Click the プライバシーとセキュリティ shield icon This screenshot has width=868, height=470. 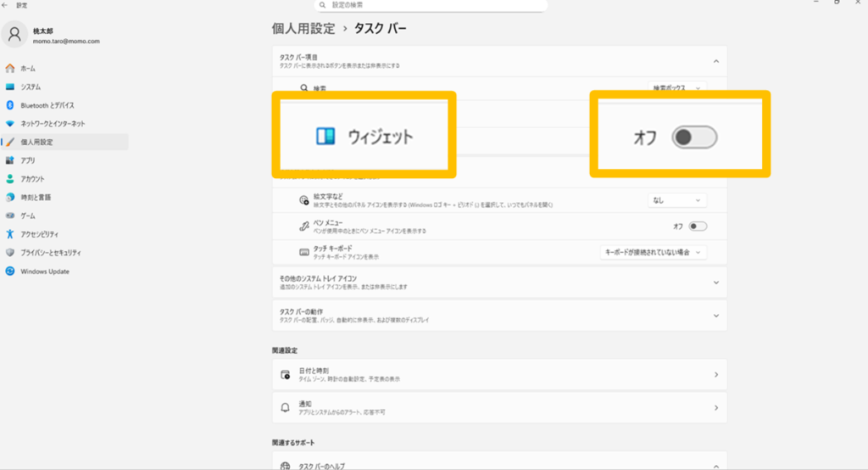point(10,253)
